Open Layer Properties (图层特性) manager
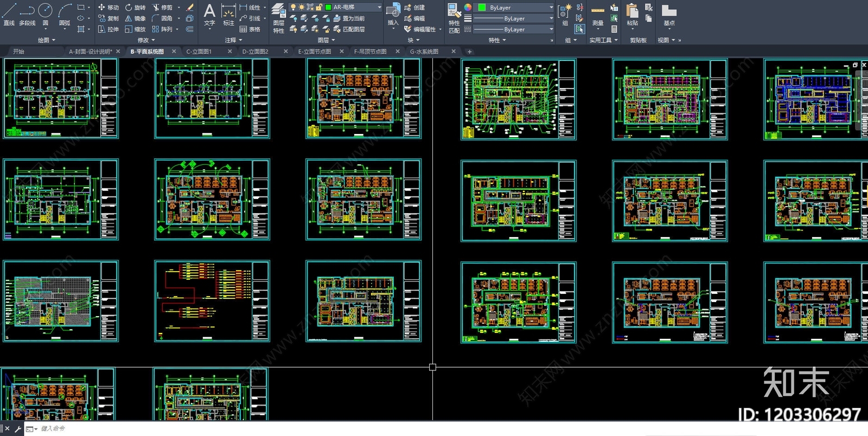 click(278, 18)
